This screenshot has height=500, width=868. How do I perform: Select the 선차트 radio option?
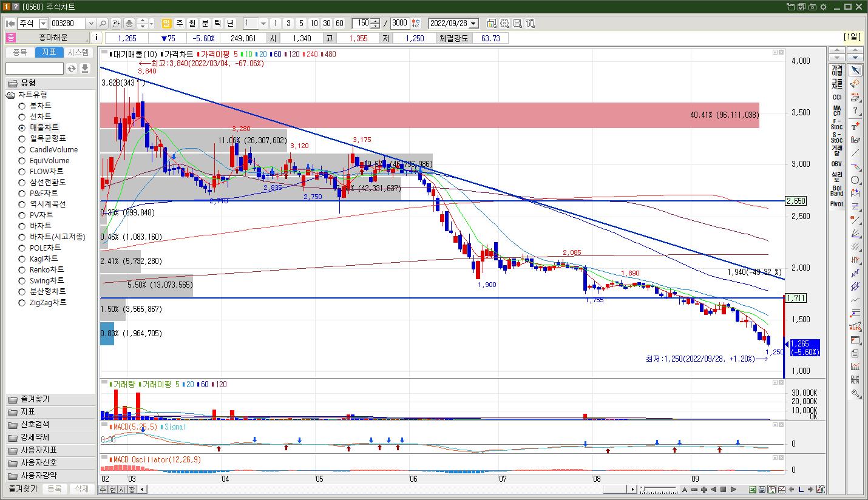click(x=22, y=117)
